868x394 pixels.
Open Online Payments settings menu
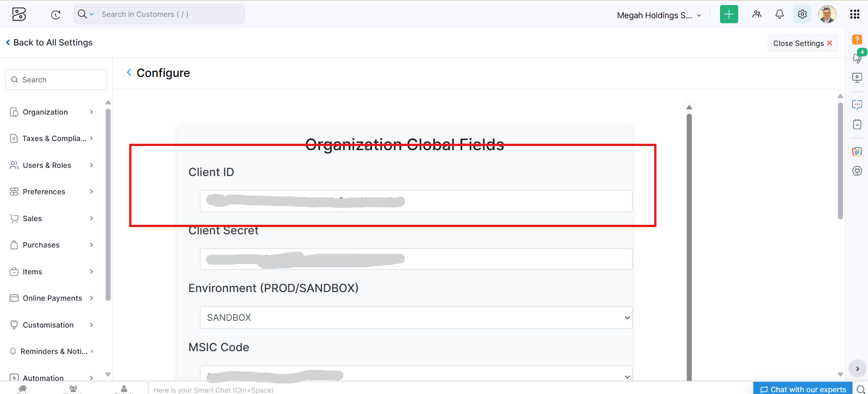coord(51,298)
